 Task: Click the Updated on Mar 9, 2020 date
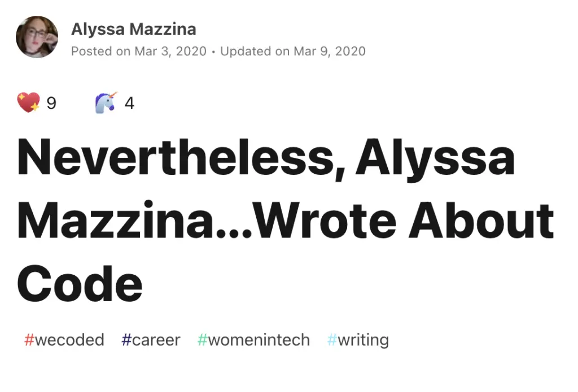pos(293,51)
